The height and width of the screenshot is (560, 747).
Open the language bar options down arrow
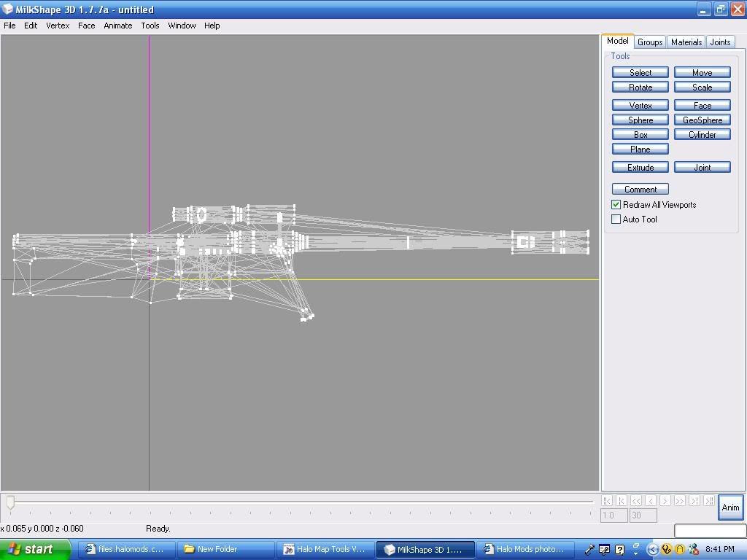(x=636, y=553)
